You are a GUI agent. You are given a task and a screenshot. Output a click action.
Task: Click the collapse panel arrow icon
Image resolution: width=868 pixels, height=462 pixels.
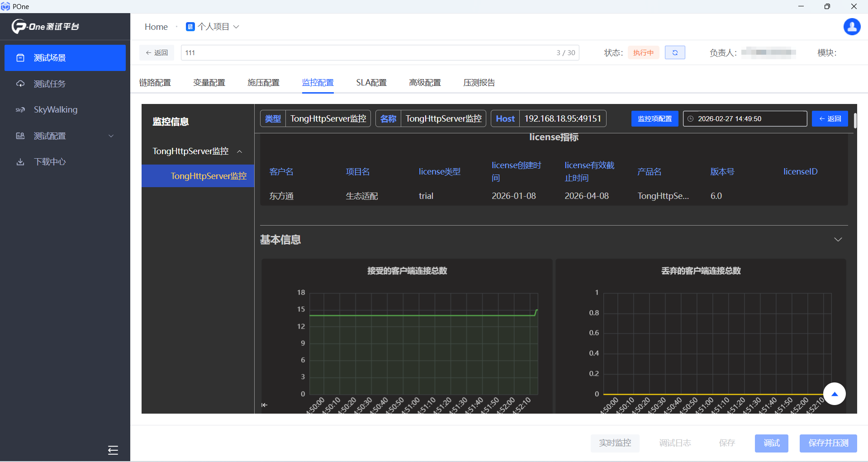point(265,405)
